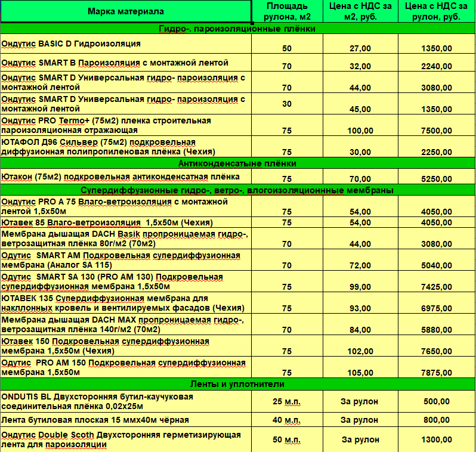Click roll price 5040,00
Image resolution: width=476 pixels, height=452 pixels.
(x=437, y=265)
